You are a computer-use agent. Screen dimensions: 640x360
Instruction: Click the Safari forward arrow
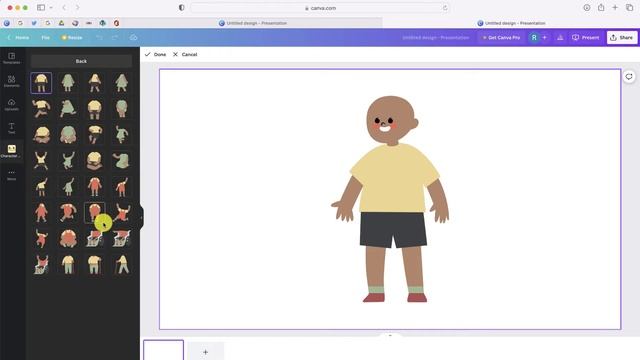pos(78,8)
